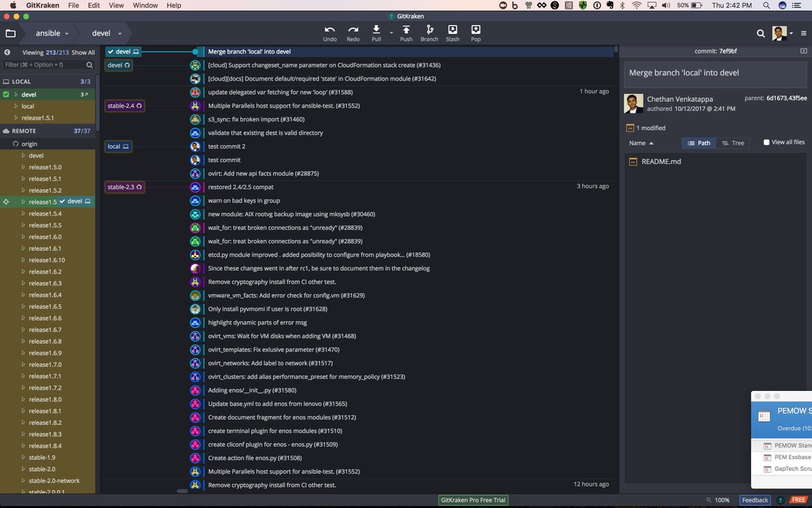The image size is (812, 508).
Task: Open the GitKraken app menu
Action: click(41, 5)
